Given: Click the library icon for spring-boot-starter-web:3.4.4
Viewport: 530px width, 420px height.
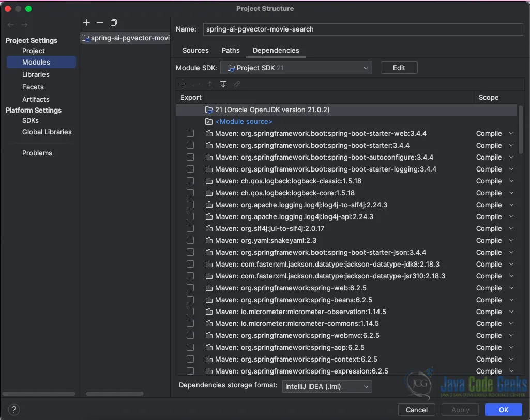Looking at the screenshot, I should tap(209, 133).
